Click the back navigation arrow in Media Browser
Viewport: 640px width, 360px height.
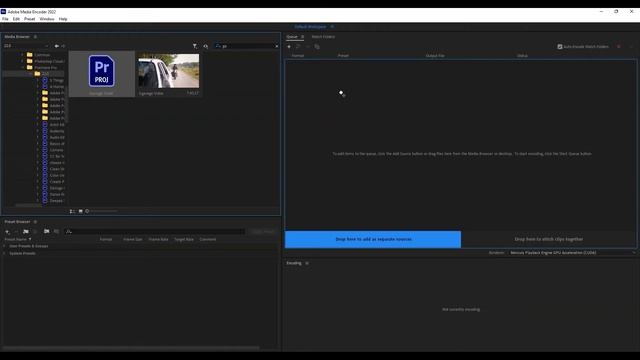point(57,46)
